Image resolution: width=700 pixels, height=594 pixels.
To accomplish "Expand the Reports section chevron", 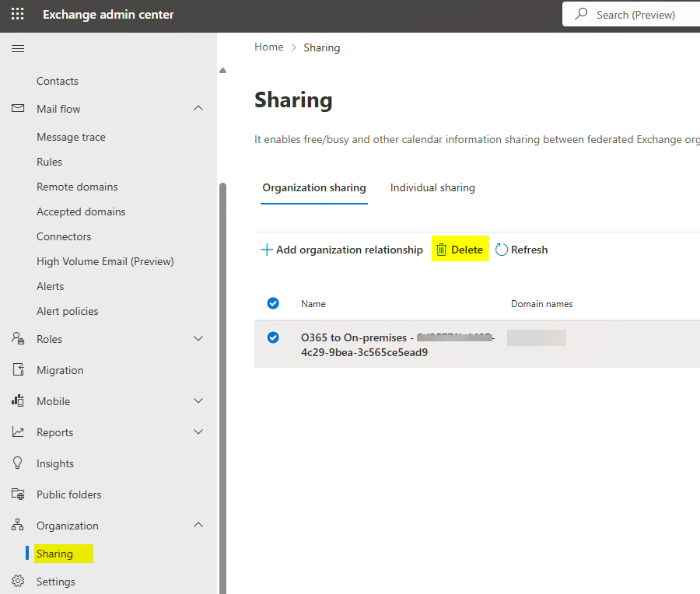I will [198, 432].
